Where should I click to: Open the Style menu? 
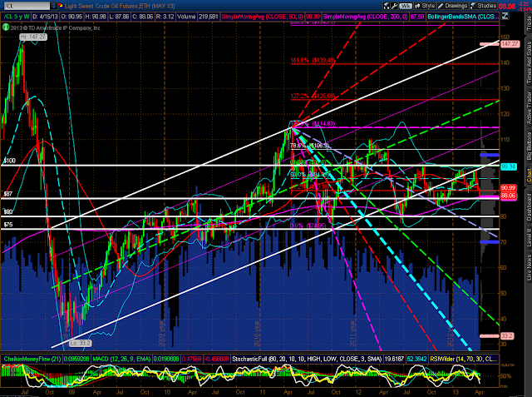(425, 6)
